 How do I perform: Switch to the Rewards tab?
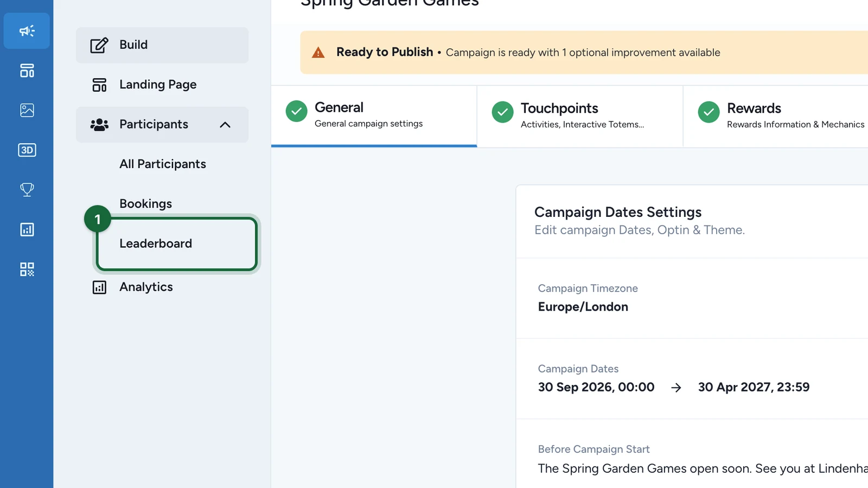coord(776,115)
